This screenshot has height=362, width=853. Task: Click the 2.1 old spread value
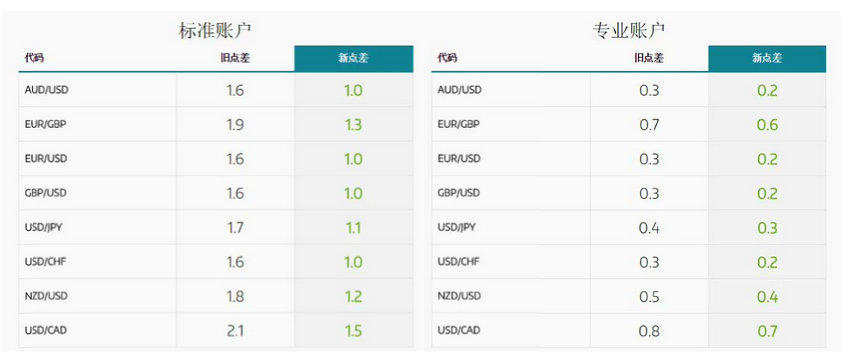click(x=235, y=330)
